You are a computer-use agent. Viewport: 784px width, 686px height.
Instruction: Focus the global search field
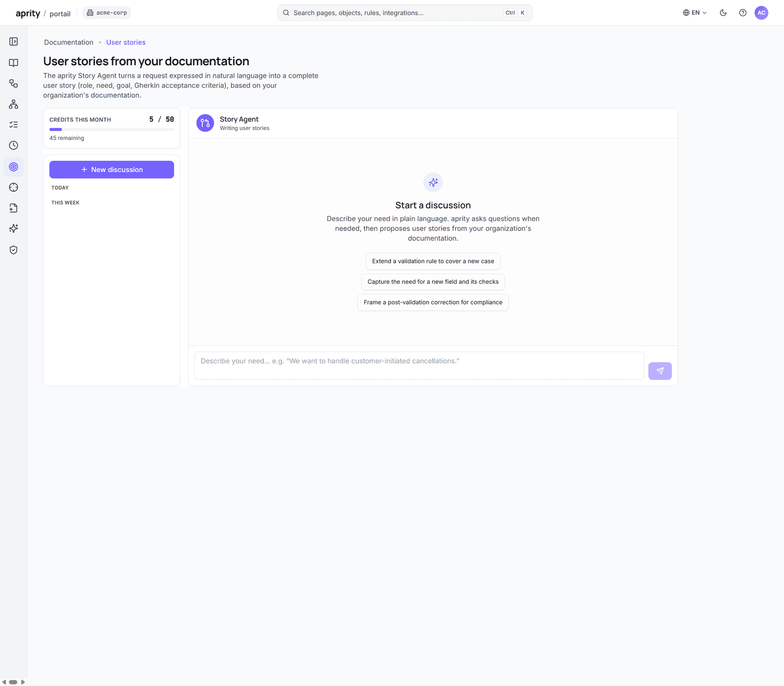point(405,13)
